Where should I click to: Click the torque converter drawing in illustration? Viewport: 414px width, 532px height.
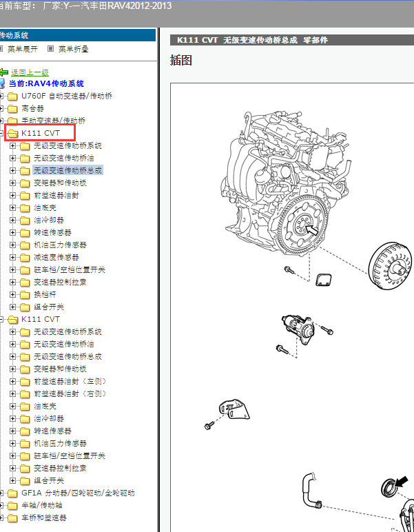click(x=391, y=266)
